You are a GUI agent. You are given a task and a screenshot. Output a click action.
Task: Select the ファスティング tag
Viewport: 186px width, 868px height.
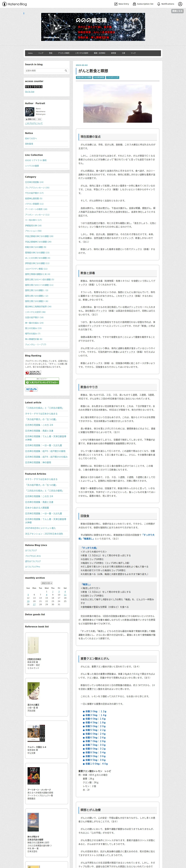113,78
